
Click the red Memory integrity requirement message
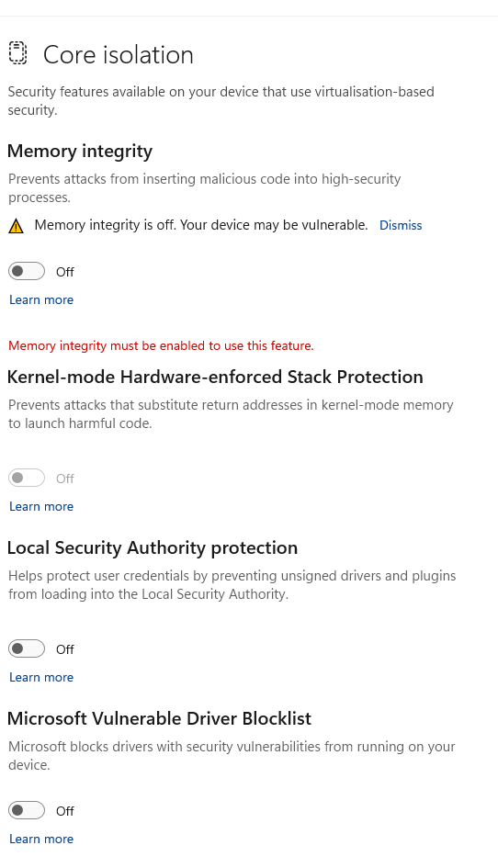[x=161, y=346]
